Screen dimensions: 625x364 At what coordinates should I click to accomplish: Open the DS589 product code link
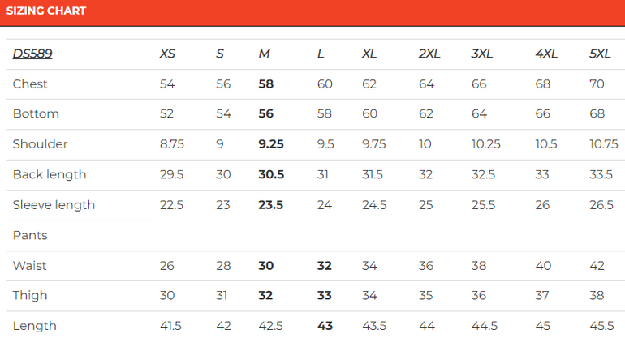click(32, 54)
